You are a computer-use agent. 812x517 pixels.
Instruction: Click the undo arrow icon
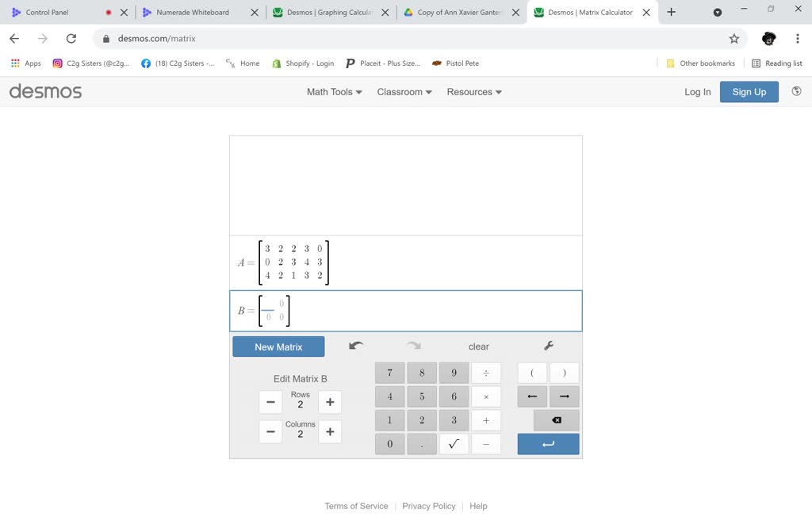pyautogui.click(x=356, y=346)
